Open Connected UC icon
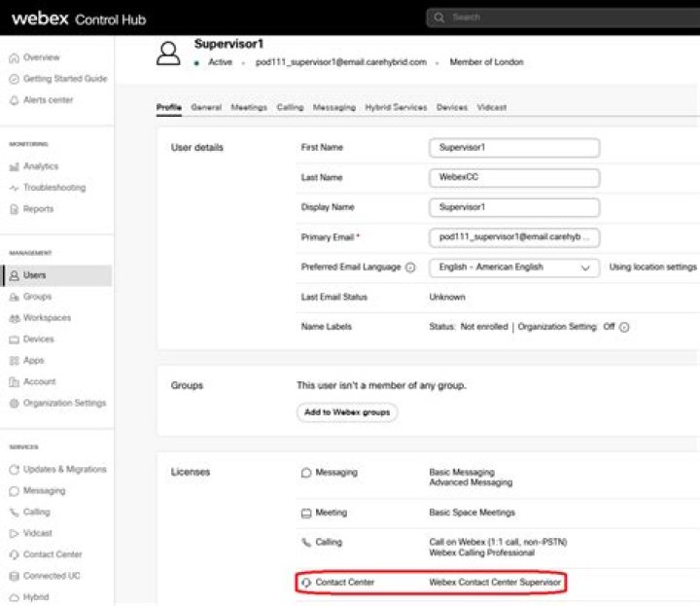This screenshot has width=700, height=606. [15, 576]
